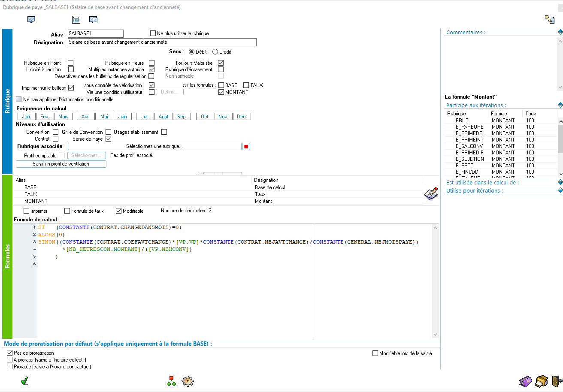Click the gear settings icon at bottom
The image size is (563, 392).
[x=188, y=381]
